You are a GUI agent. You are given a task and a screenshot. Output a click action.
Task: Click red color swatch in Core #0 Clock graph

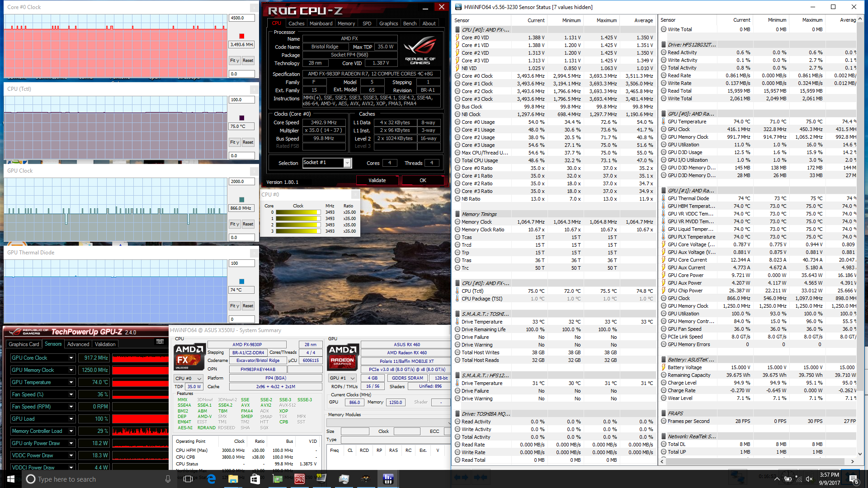pos(241,36)
